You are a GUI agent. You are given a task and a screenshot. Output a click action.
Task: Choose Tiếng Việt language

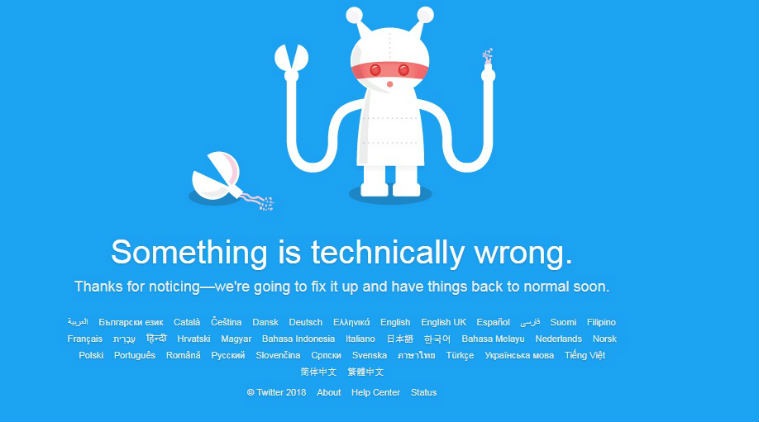(585, 355)
